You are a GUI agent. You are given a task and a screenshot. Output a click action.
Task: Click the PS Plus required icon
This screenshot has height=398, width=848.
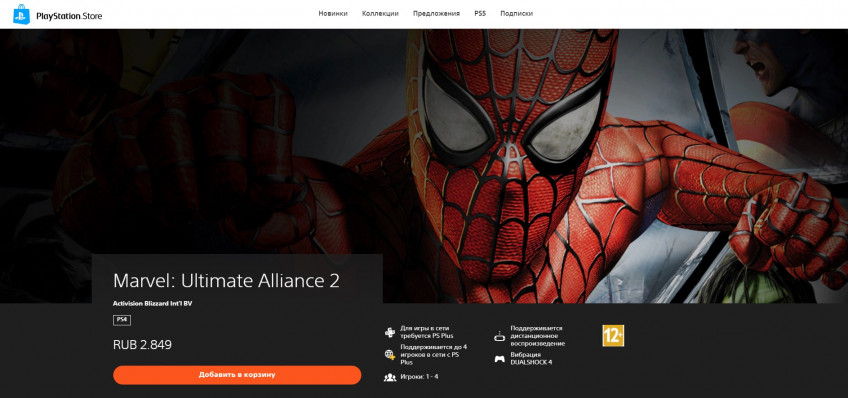pyautogui.click(x=389, y=332)
